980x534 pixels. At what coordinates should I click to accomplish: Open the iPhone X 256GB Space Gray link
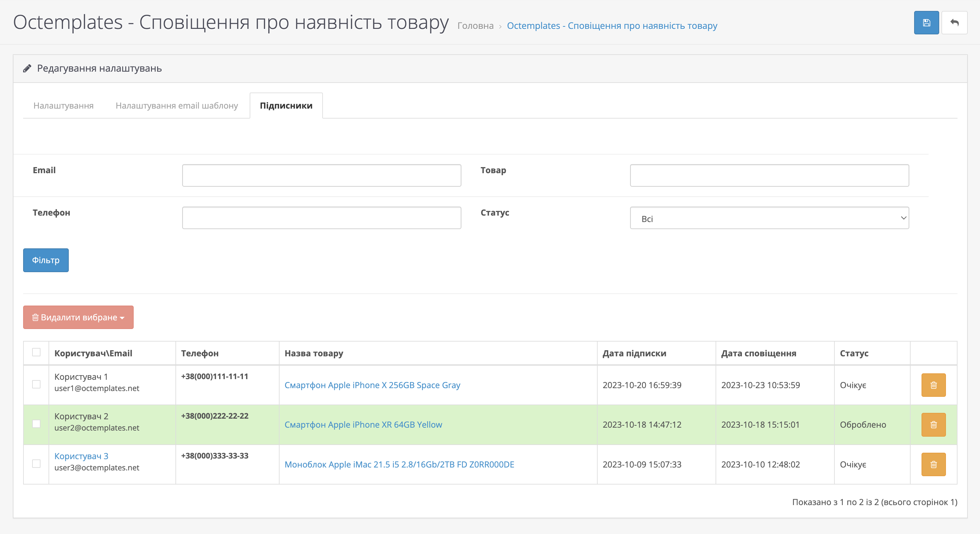point(372,385)
